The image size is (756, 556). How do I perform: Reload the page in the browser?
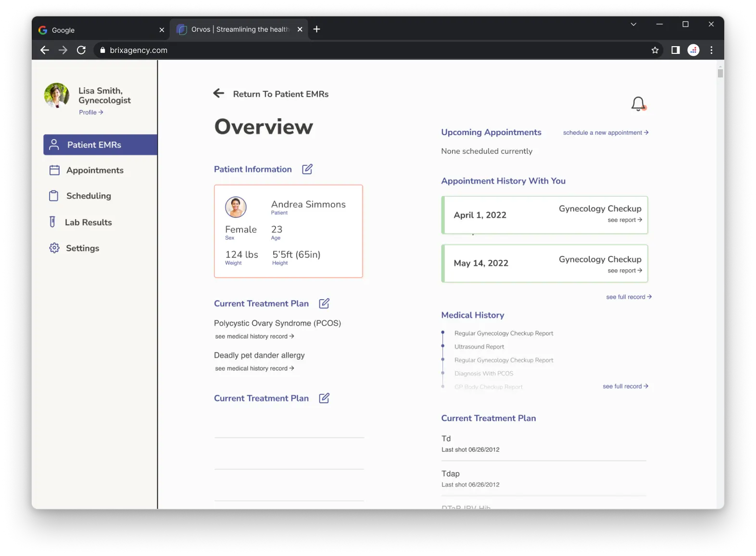click(x=81, y=50)
